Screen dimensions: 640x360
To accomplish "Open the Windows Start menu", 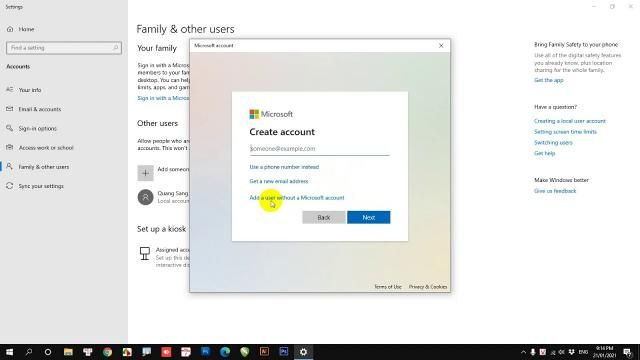I will tap(9, 352).
